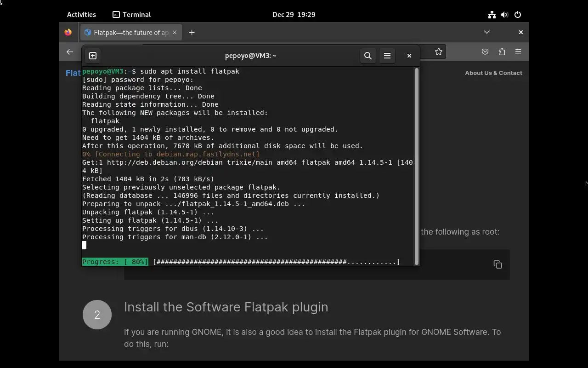Select the Flatpak browser tab

[131, 32]
